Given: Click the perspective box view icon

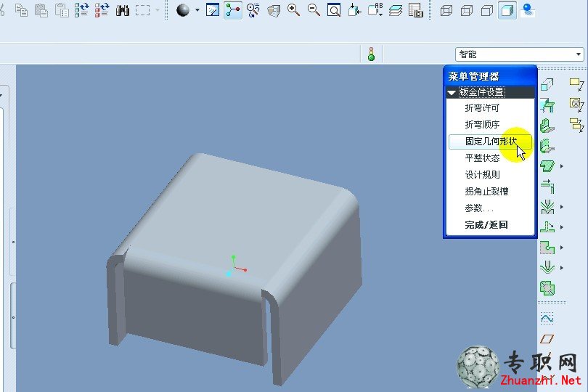Looking at the screenshot, I should 274,10.
